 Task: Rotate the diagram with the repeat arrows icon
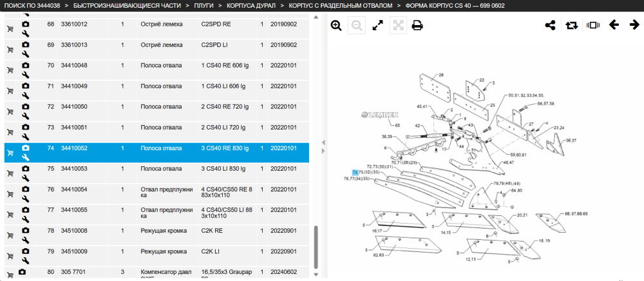(571, 26)
